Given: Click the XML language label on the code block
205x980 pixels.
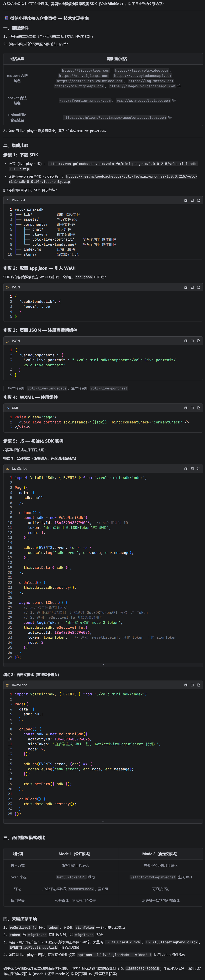Looking at the screenshot, I should 15,408.
